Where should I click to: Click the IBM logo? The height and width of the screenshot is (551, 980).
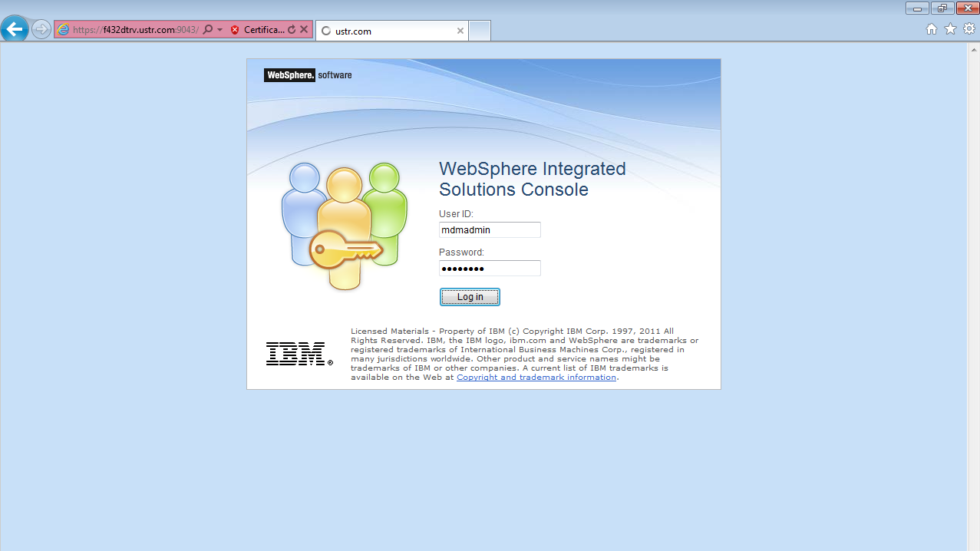point(299,354)
